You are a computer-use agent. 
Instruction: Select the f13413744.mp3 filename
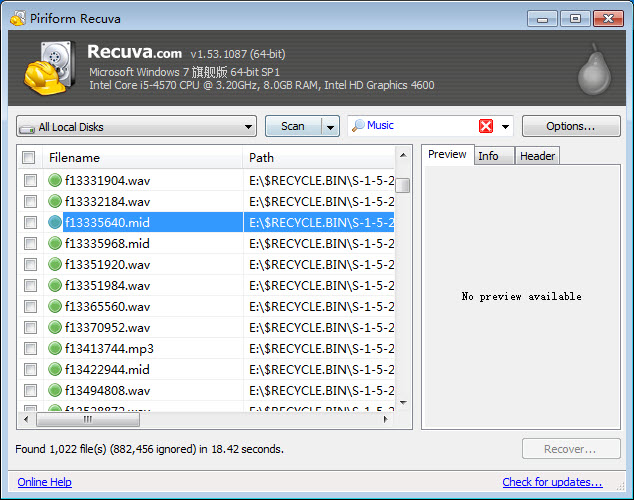point(109,348)
